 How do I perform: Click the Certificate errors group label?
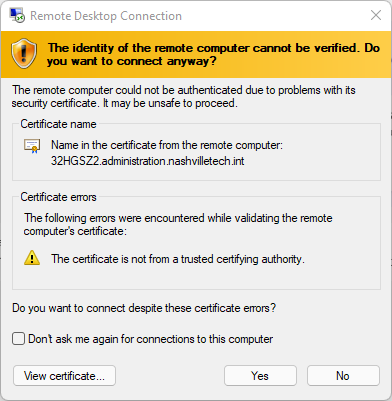pyautogui.click(x=58, y=197)
